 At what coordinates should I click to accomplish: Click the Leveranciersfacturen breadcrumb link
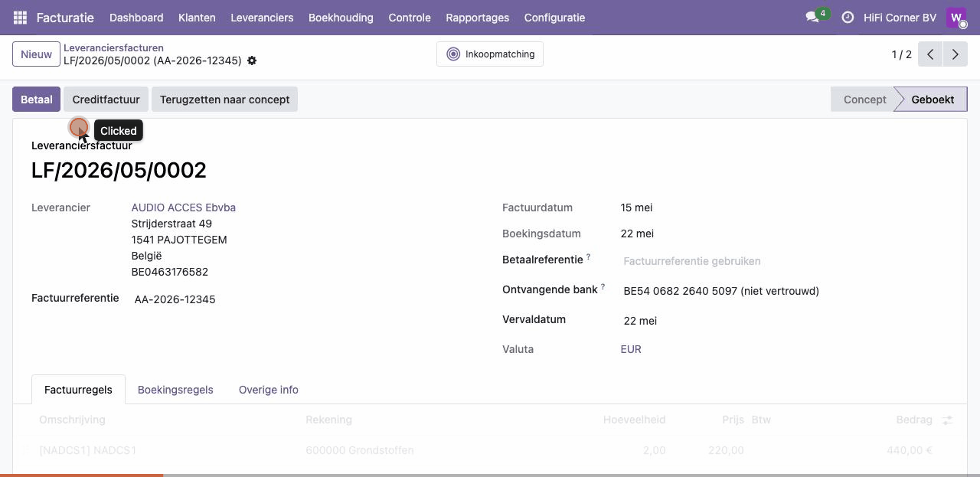point(113,47)
